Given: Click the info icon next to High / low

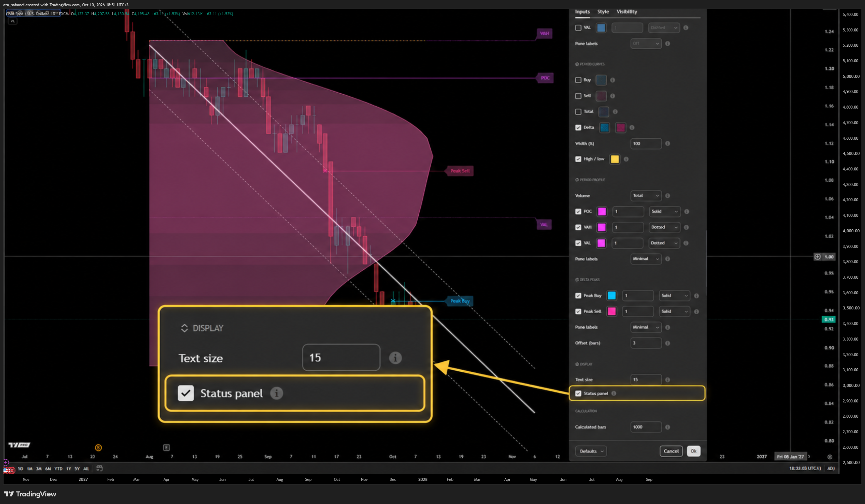Looking at the screenshot, I should [x=626, y=159].
